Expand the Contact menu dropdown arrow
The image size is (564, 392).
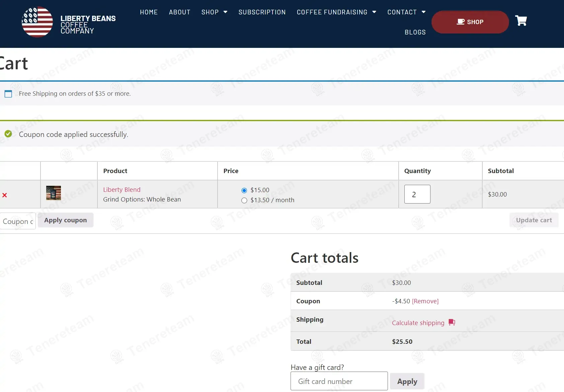(x=424, y=12)
